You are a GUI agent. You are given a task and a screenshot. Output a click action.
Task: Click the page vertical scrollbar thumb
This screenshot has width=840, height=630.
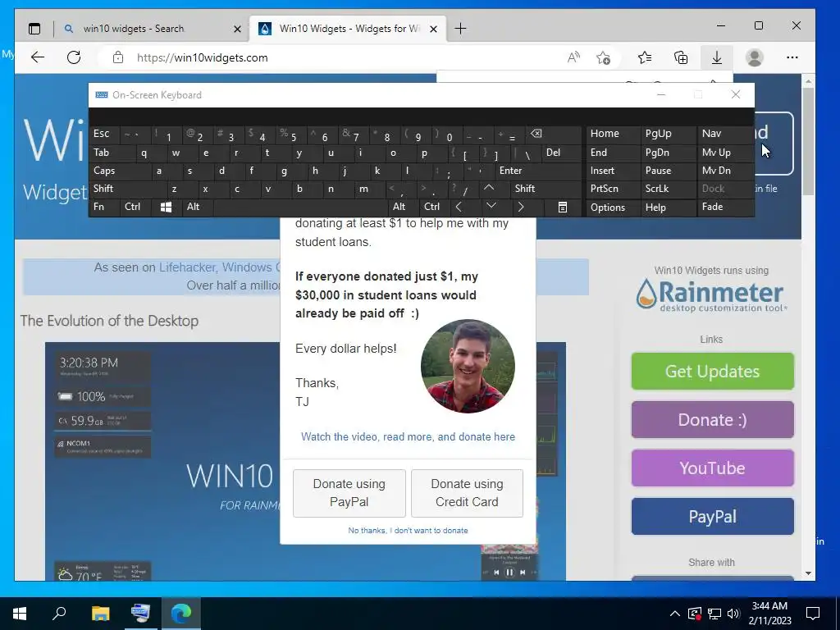[x=808, y=141]
